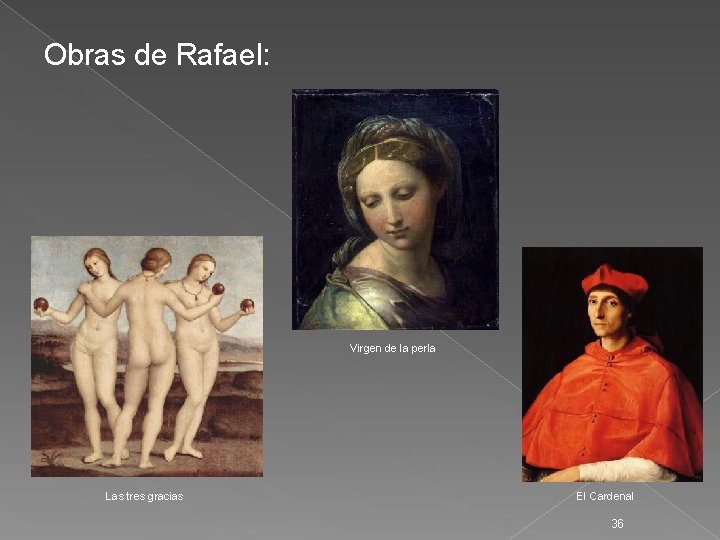The height and width of the screenshot is (540, 720).
Task: Click the caption "El Cardenal"
Action: coord(605,496)
